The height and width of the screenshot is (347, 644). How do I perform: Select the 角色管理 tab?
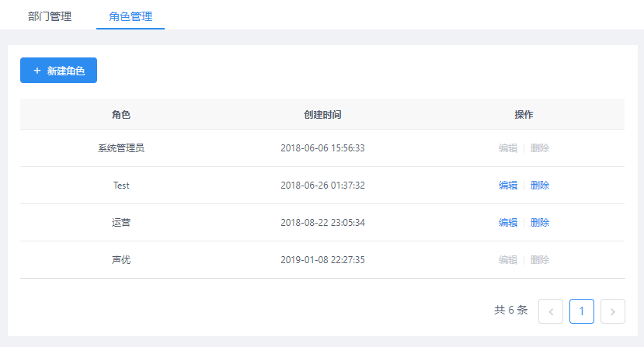(130, 16)
